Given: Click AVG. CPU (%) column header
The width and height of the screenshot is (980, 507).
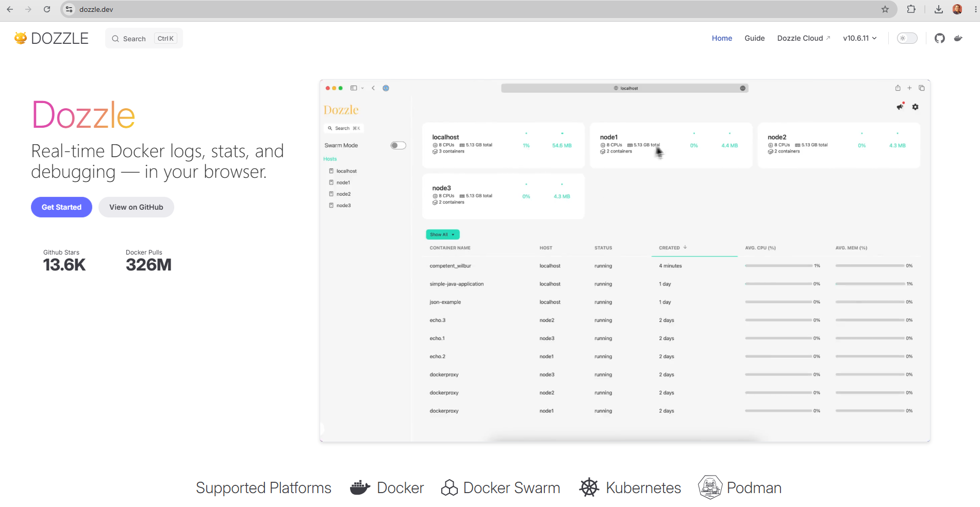Looking at the screenshot, I should tap(760, 248).
